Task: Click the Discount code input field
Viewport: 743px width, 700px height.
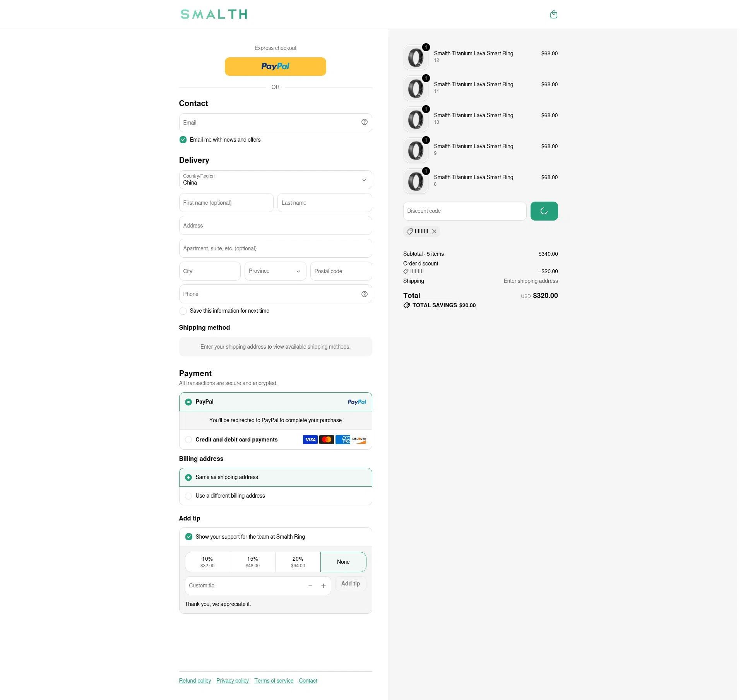Action: click(464, 211)
